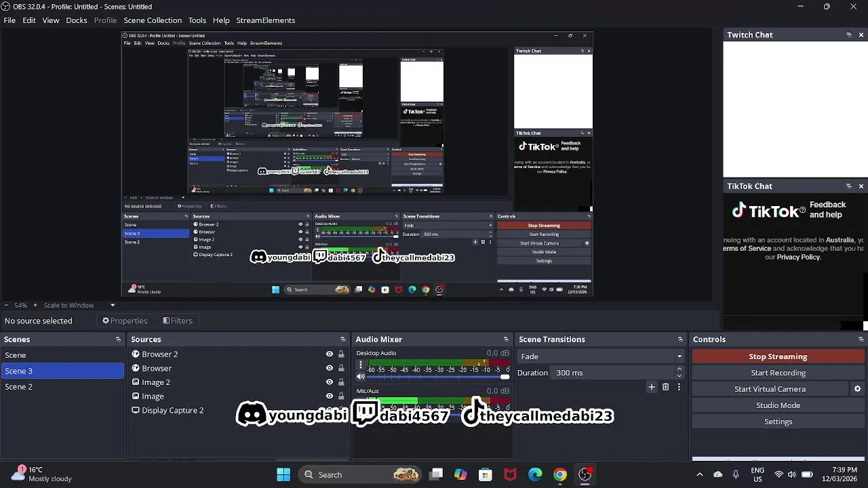Click Start Recording
Viewport: 868px width, 488px height.
click(778, 373)
